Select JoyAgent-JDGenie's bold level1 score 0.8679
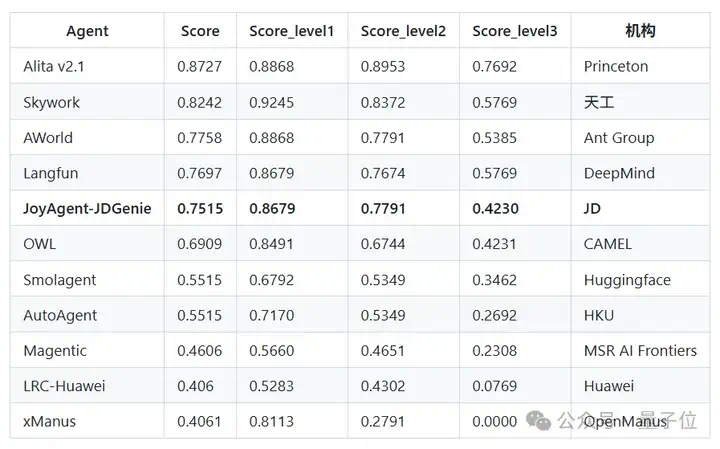The width and height of the screenshot is (720, 449). pyautogui.click(x=272, y=208)
